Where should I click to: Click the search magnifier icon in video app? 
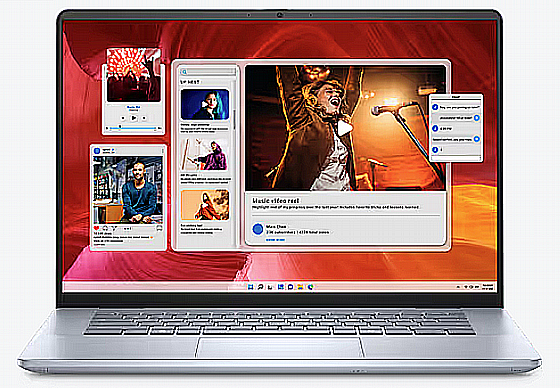[185, 72]
